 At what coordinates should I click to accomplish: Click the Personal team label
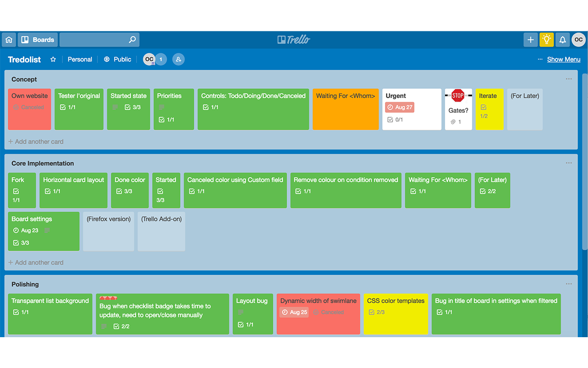click(x=80, y=59)
